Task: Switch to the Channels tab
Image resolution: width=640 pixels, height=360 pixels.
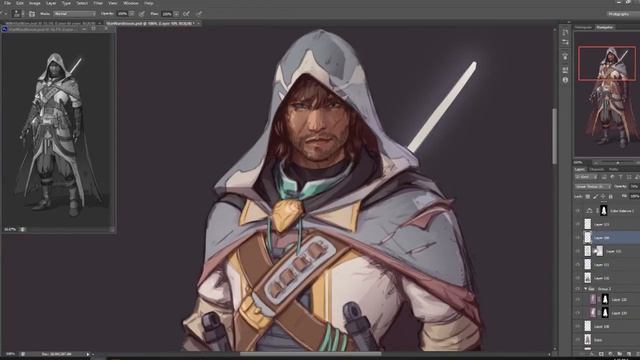Action: click(x=597, y=169)
